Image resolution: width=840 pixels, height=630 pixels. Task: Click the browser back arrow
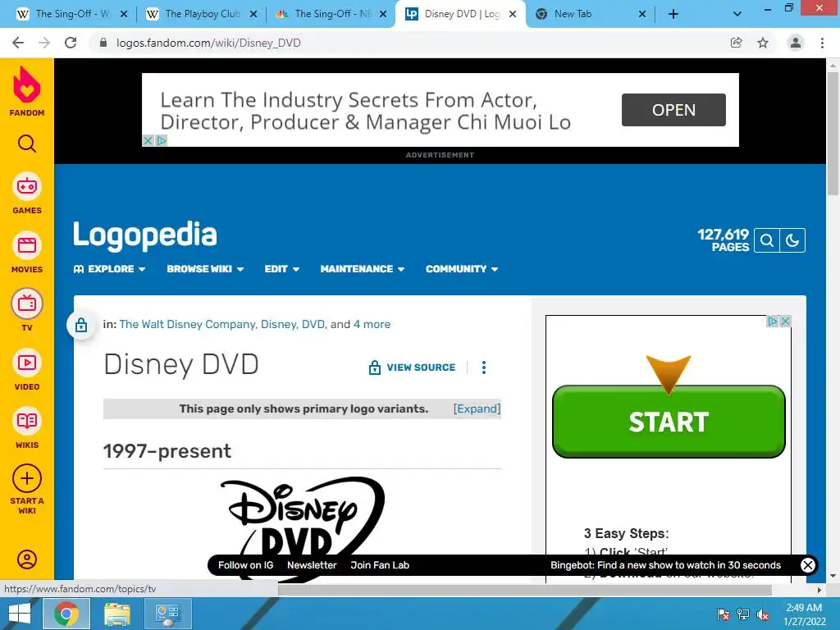point(18,43)
